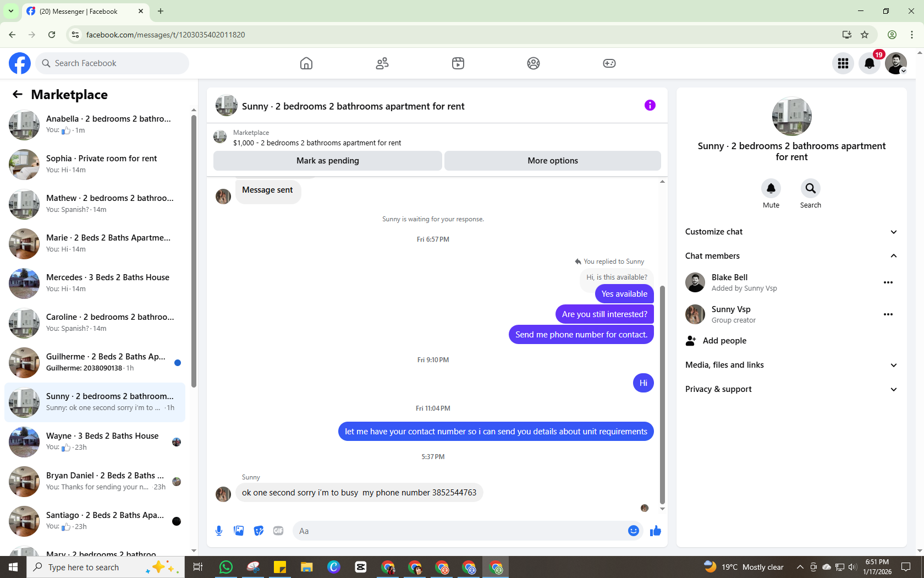
Task: Reload the page in browser
Action: pos(52,35)
